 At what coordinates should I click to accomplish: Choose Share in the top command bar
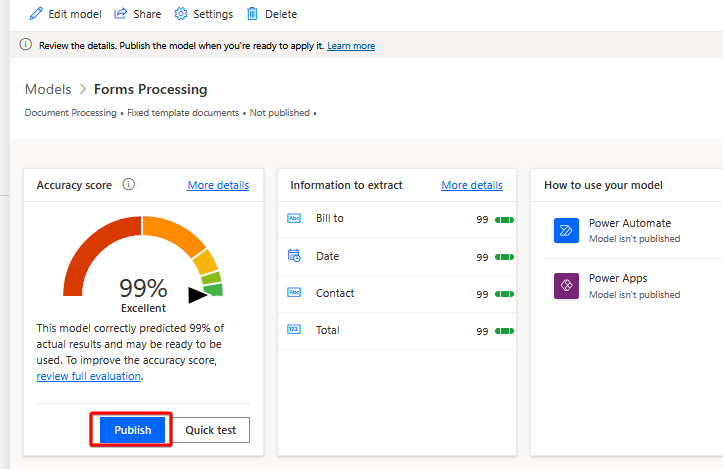point(137,14)
